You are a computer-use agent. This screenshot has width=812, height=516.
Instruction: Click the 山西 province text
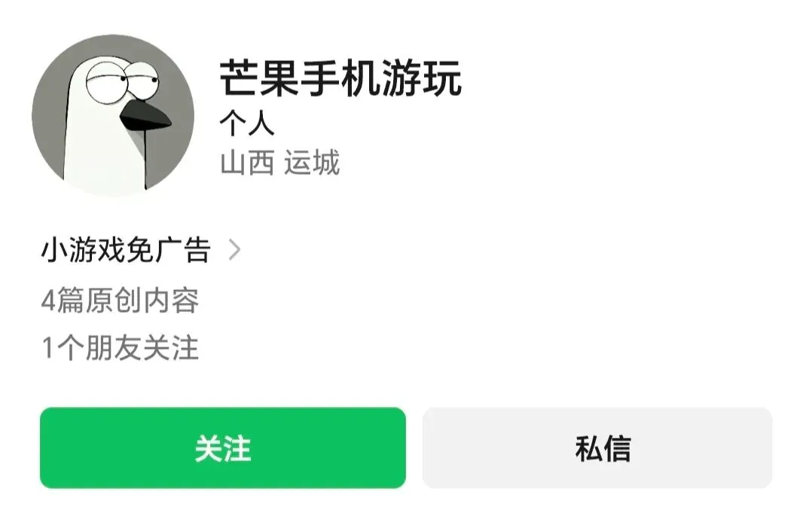click(x=247, y=163)
